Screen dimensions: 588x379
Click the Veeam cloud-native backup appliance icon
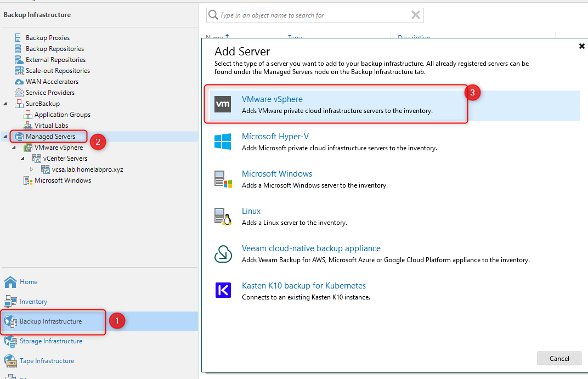tap(223, 253)
